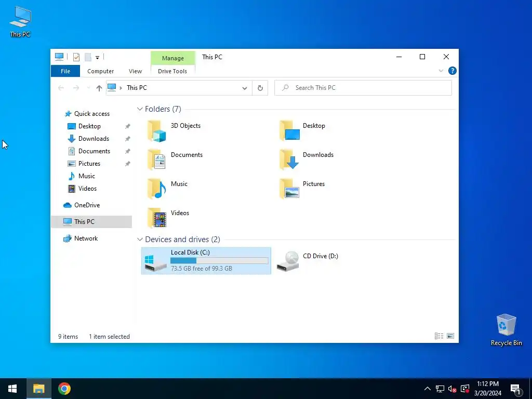
Task: Click the 1 item selected status text
Action: (109, 337)
